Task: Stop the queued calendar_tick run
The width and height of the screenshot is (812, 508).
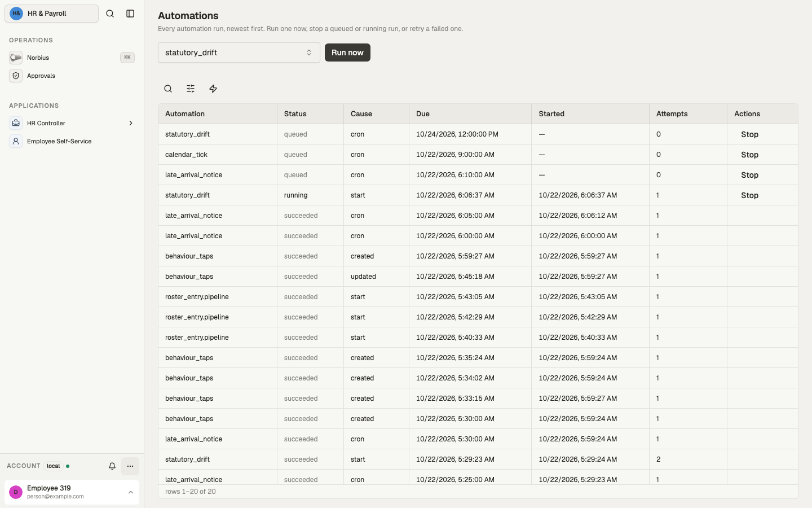Action: pyautogui.click(x=749, y=155)
